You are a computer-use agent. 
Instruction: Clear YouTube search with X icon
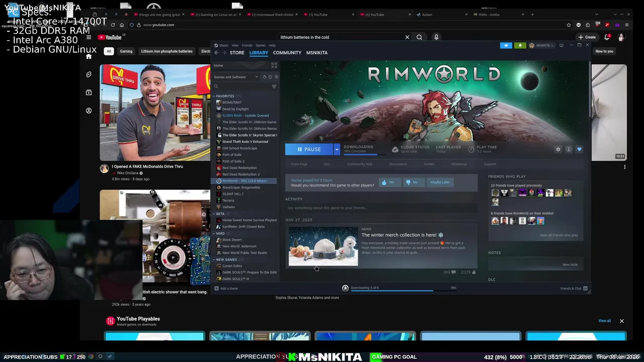(x=407, y=37)
